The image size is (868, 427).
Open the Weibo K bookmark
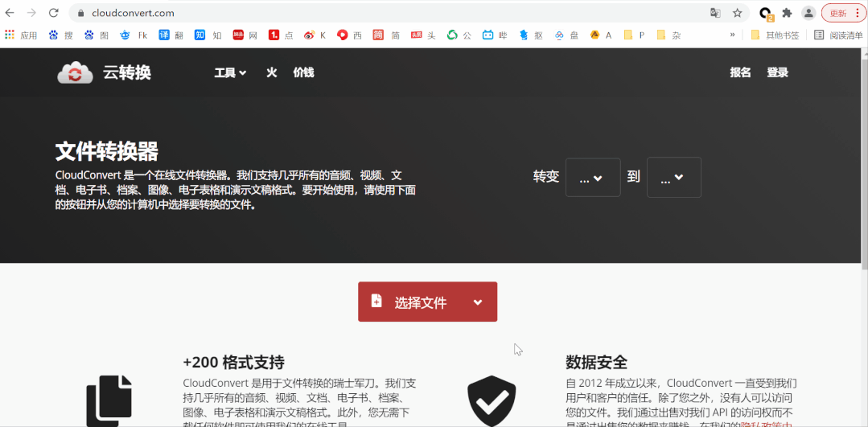(x=315, y=35)
